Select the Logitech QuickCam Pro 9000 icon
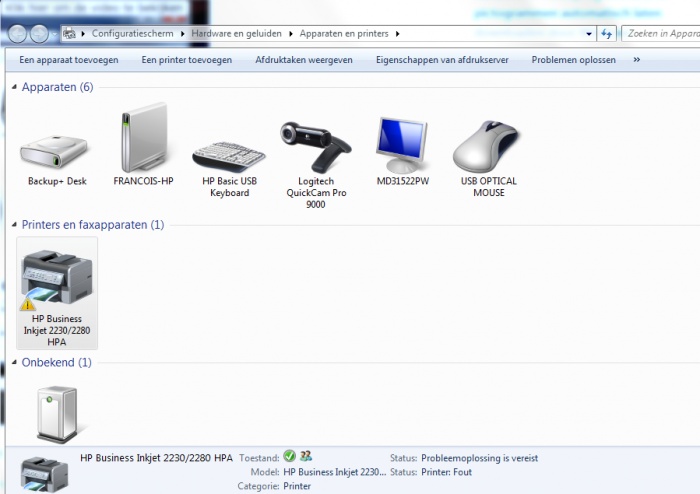The height and width of the screenshot is (494, 700). coord(316,147)
